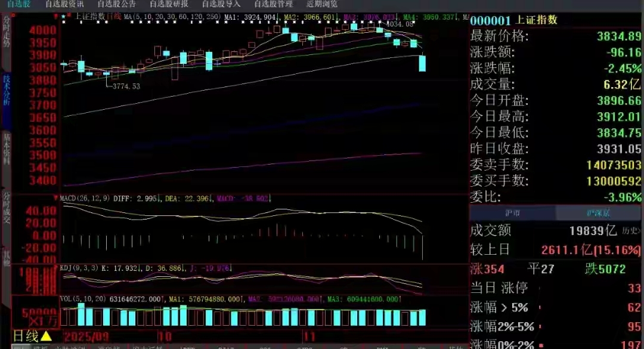The height and width of the screenshot is (349, 644).
Task: Click the star icon beside 上证指数 chart title
Action: click(x=63, y=16)
